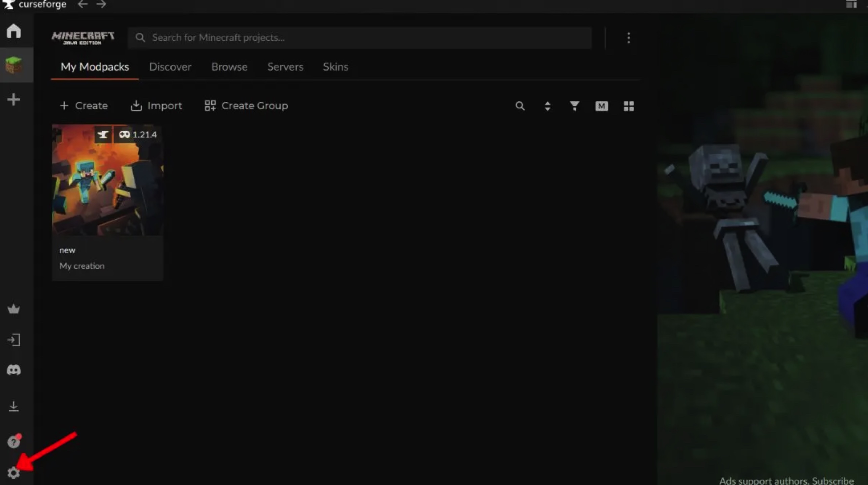Image resolution: width=868 pixels, height=485 pixels.
Task: Click the plus icon to add a game
Action: click(x=14, y=100)
